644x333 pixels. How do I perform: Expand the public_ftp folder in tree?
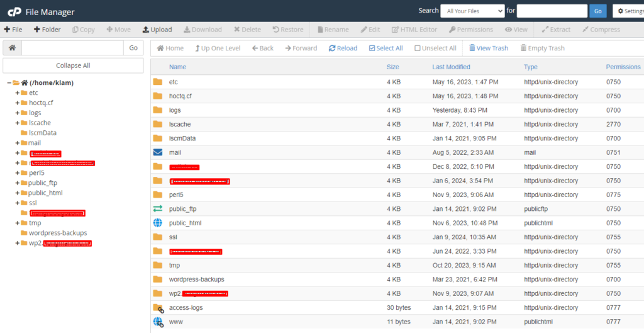(x=17, y=183)
